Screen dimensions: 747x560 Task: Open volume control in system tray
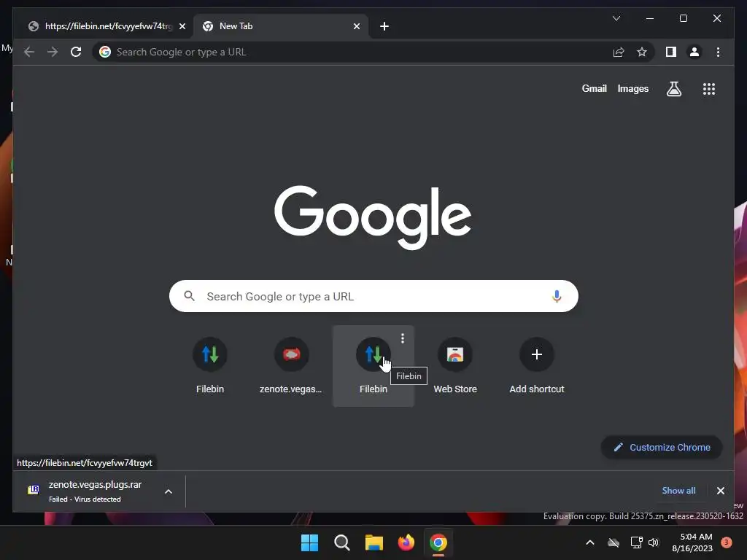coord(654,542)
